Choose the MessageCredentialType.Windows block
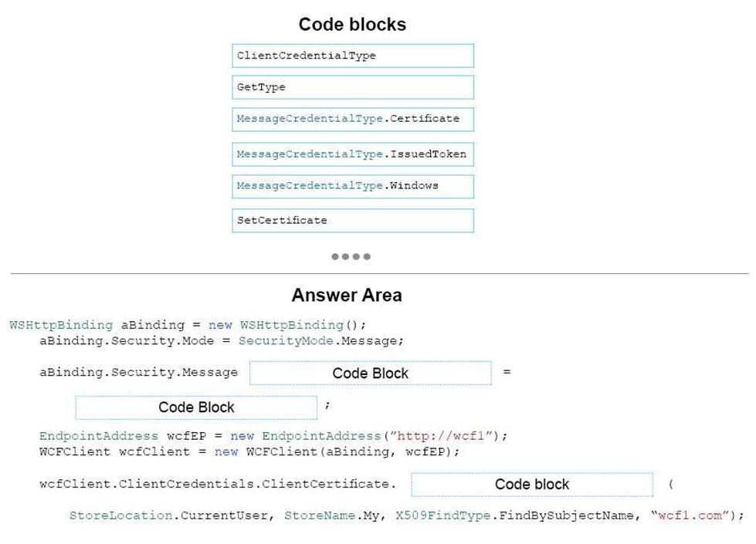 352,186
